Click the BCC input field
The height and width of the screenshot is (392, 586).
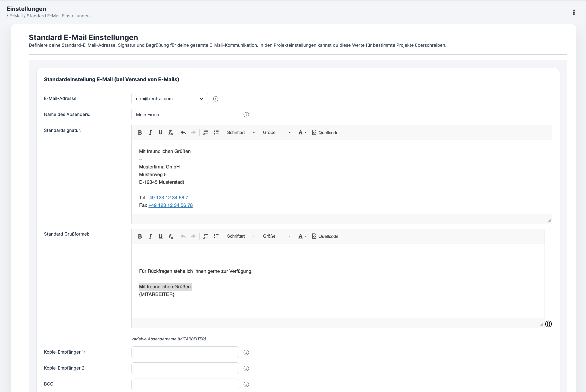(185, 384)
